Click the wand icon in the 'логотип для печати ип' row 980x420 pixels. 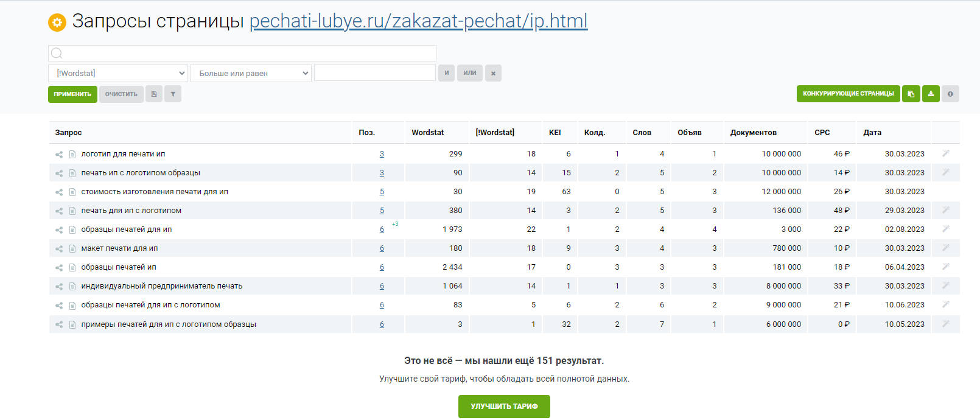click(946, 153)
